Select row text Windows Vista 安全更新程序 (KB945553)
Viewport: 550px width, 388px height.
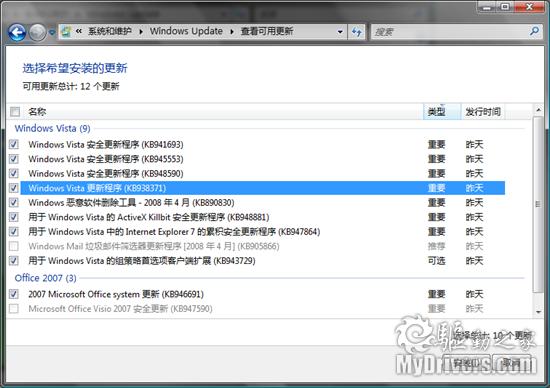pyautogui.click(x=106, y=159)
